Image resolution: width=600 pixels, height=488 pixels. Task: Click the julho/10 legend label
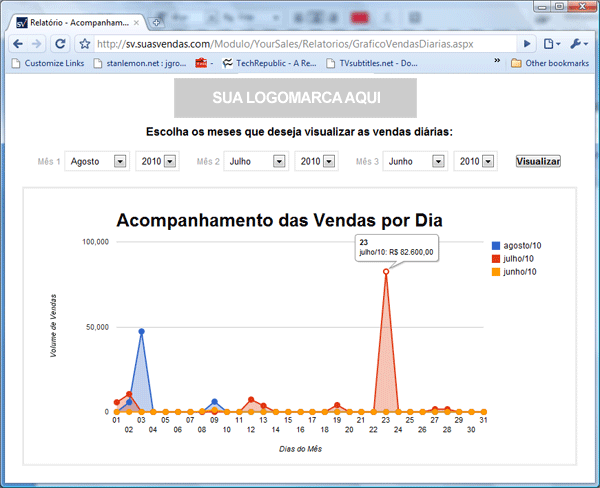click(x=518, y=259)
